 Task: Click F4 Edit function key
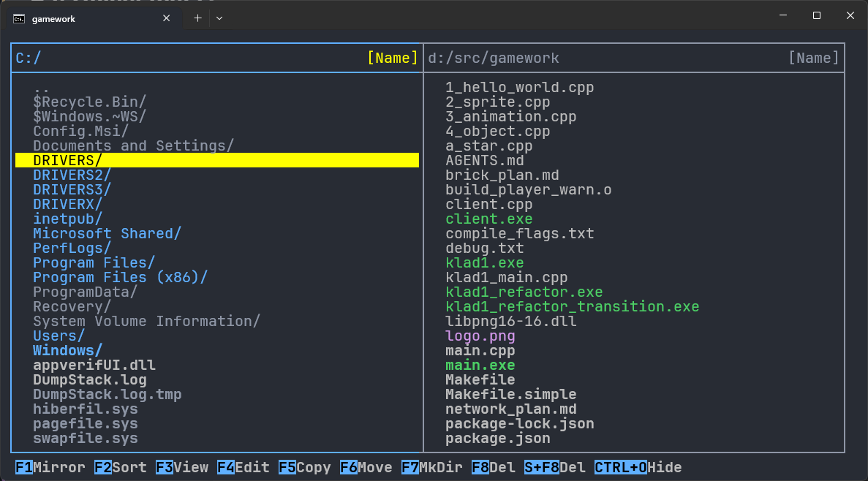243,467
